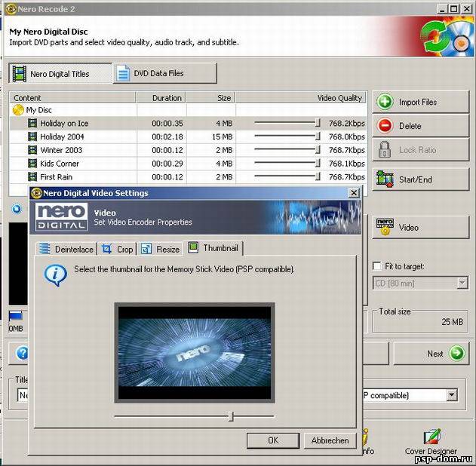Click the Holiday on Ice quality slider
Viewport: 476px width, 466px height.
pyautogui.click(x=318, y=123)
